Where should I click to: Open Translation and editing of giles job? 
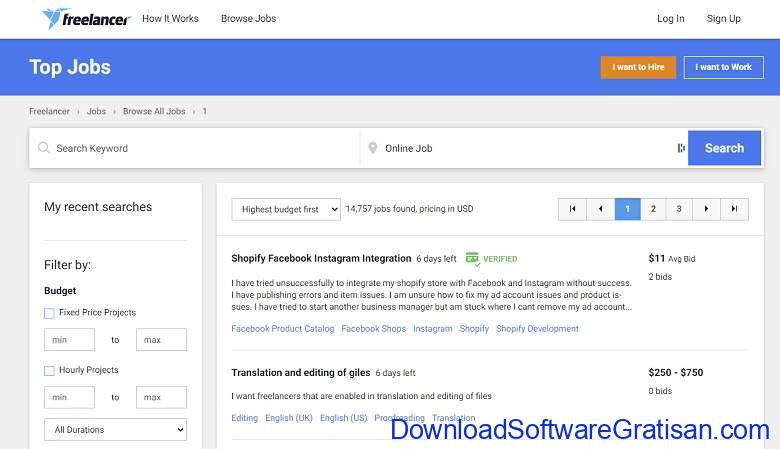[301, 372]
